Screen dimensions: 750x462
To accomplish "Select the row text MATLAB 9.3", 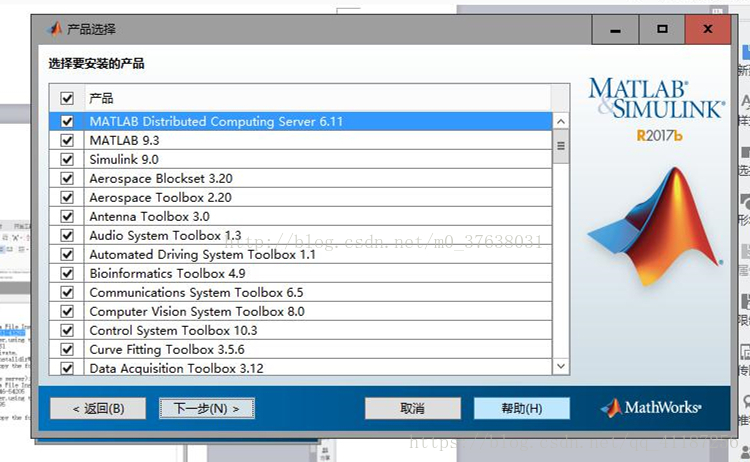I will click(x=124, y=141).
